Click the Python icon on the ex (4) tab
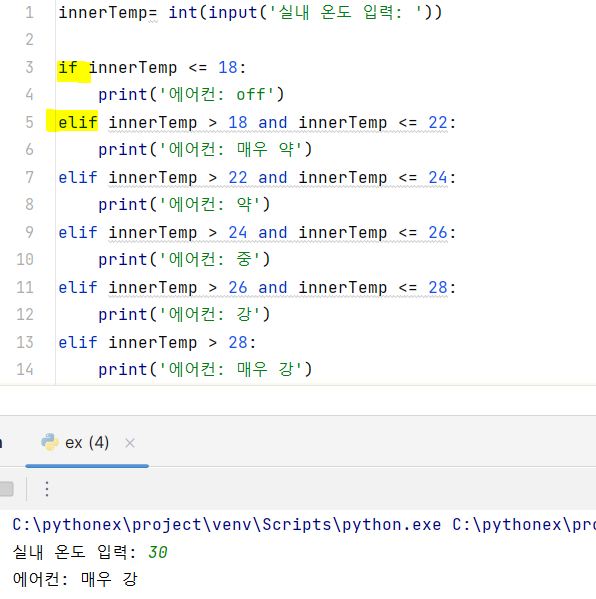This screenshot has width=596, height=599. click(x=50, y=442)
